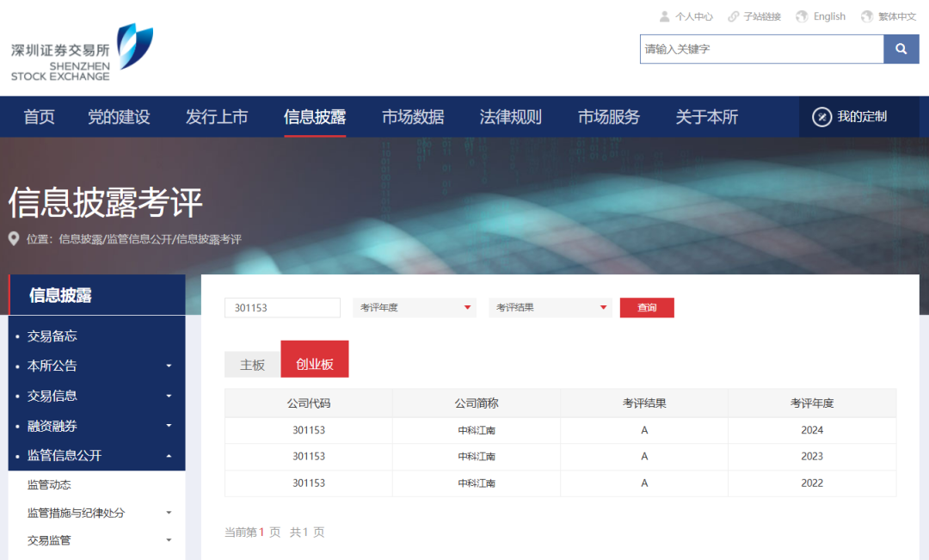This screenshot has height=560, width=929.
Task: Click the person icon beside 个人中心
Action: coord(665,16)
